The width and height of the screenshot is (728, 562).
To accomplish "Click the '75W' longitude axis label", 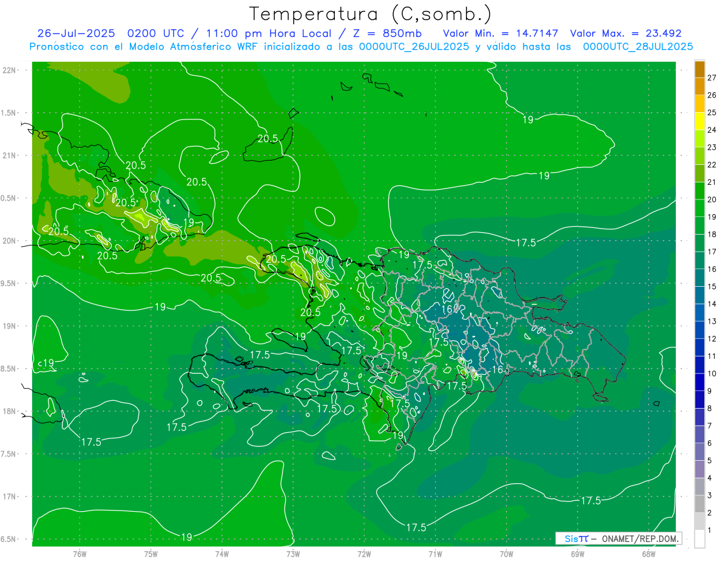I will click(x=151, y=554).
